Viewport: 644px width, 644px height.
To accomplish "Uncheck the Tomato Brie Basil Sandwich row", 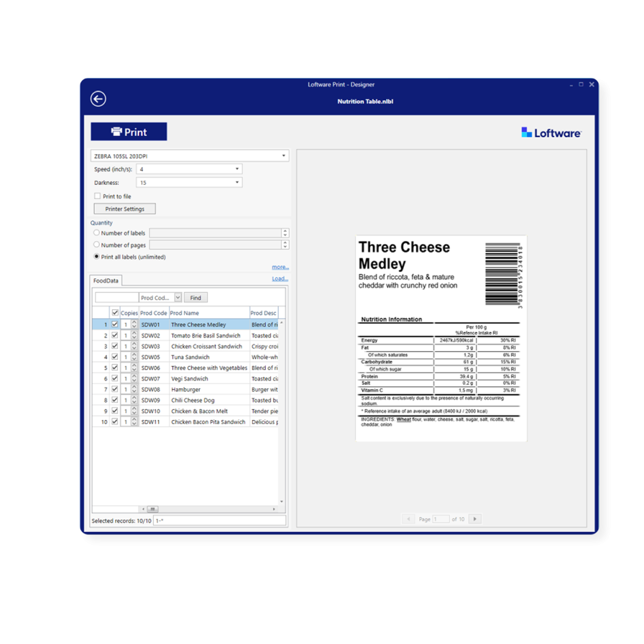I will click(x=115, y=336).
